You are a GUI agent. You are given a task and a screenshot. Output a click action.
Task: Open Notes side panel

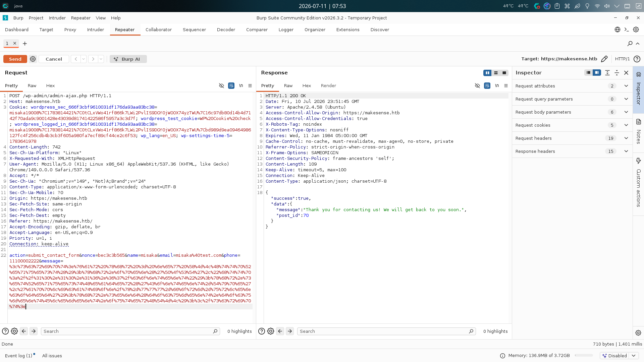click(638, 131)
